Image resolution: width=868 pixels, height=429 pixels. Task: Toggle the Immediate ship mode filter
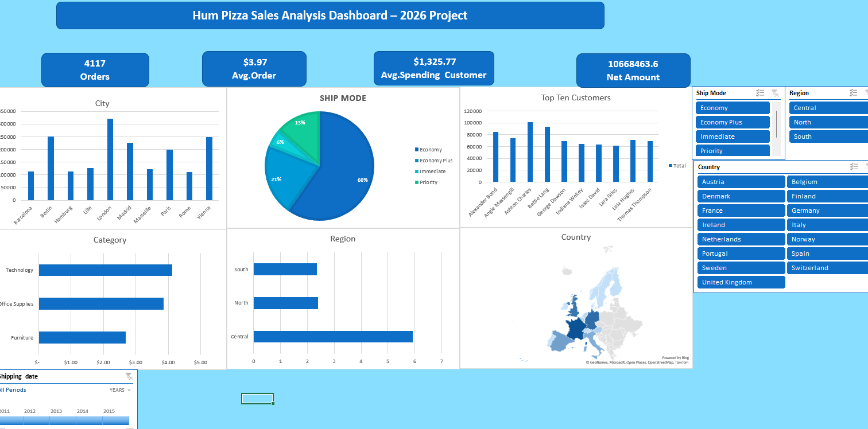click(x=733, y=136)
